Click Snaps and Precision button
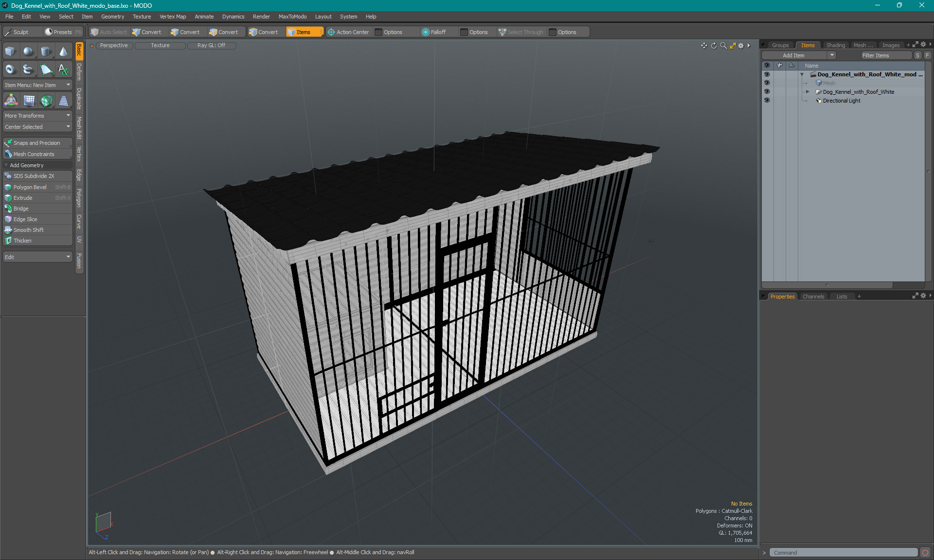This screenshot has height=560, width=934. (37, 143)
